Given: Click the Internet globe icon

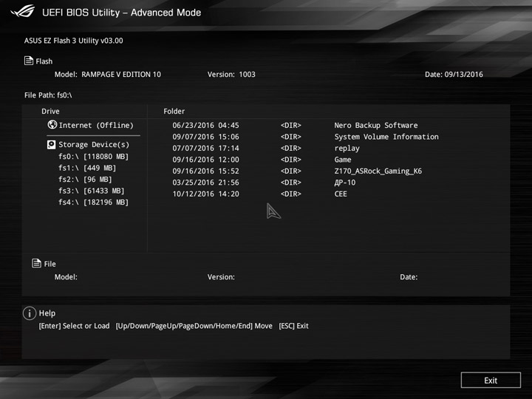Looking at the screenshot, I should [x=52, y=125].
